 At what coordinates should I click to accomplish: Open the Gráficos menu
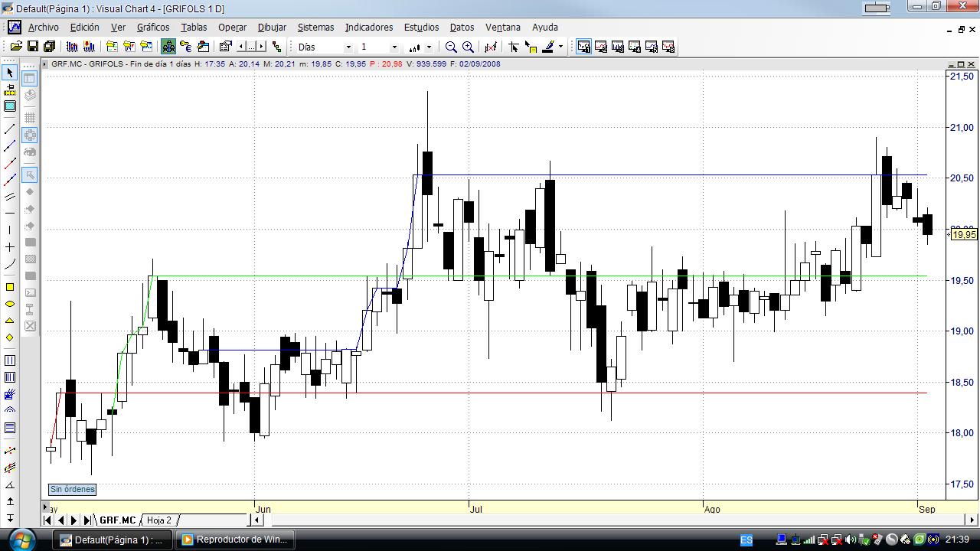(153, 27)
